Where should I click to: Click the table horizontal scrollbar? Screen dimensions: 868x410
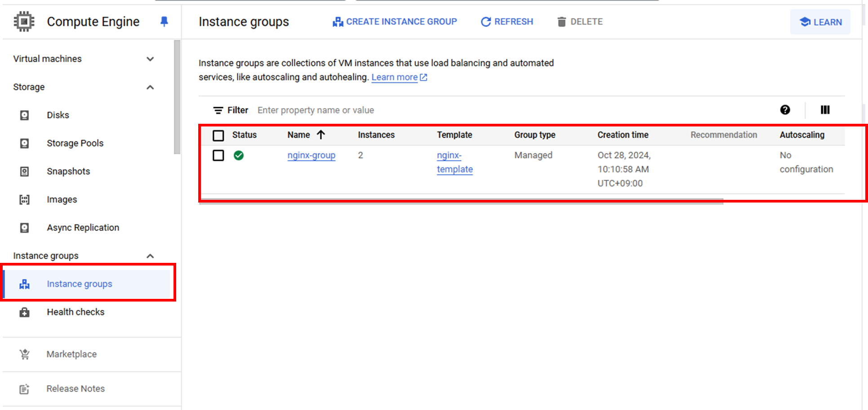[x=461, y=201]
